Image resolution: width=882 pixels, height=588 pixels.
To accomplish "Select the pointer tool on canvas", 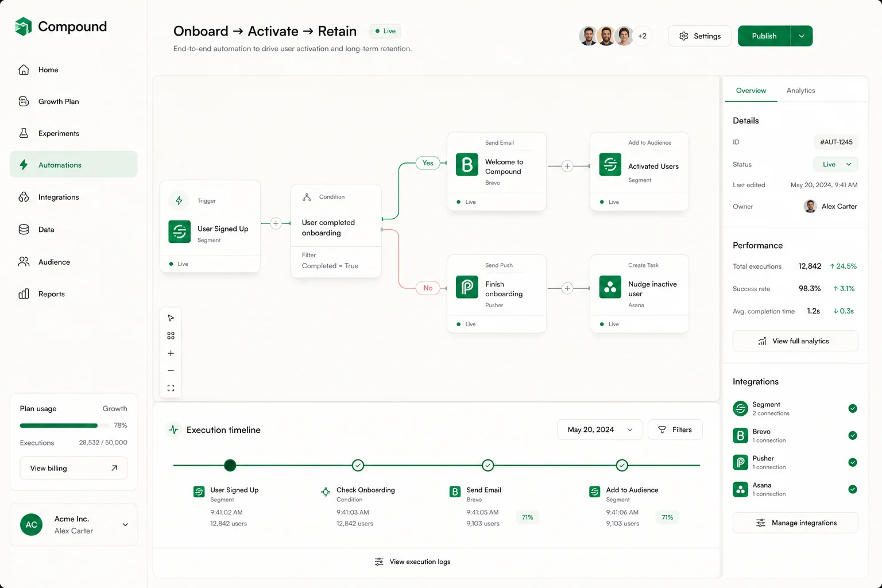I will point(171,318).
